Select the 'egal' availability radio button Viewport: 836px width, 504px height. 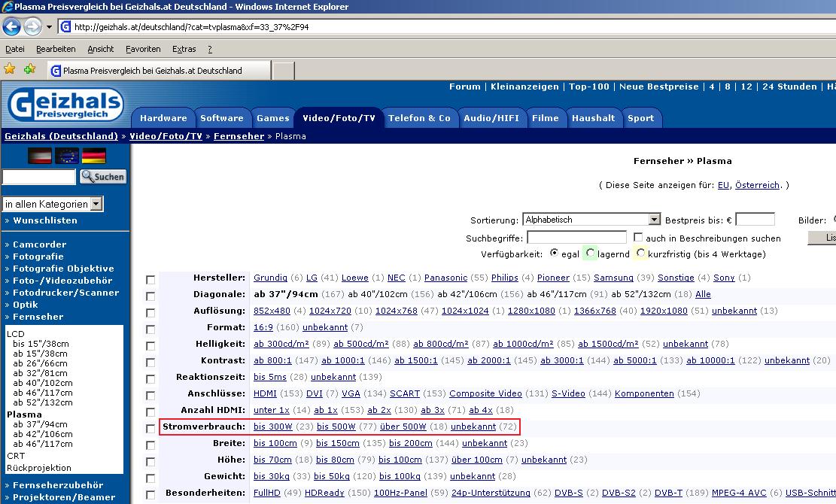pos(555,253)
